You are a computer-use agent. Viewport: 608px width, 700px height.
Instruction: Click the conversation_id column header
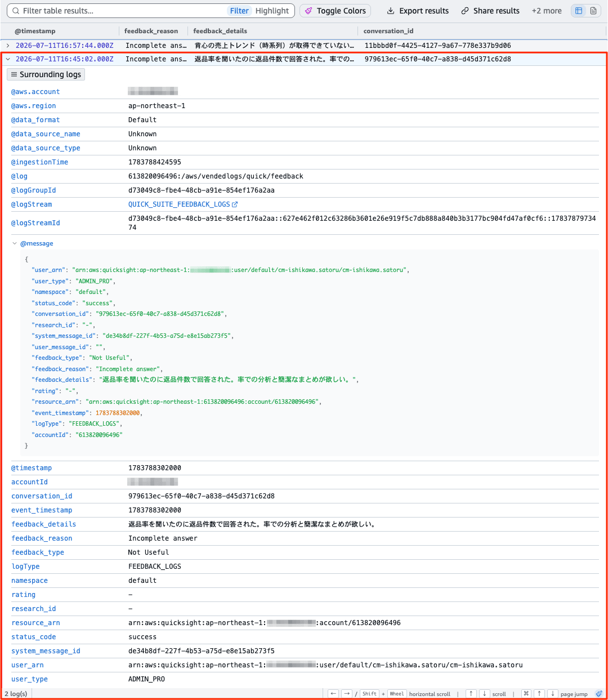coord(387,31)
